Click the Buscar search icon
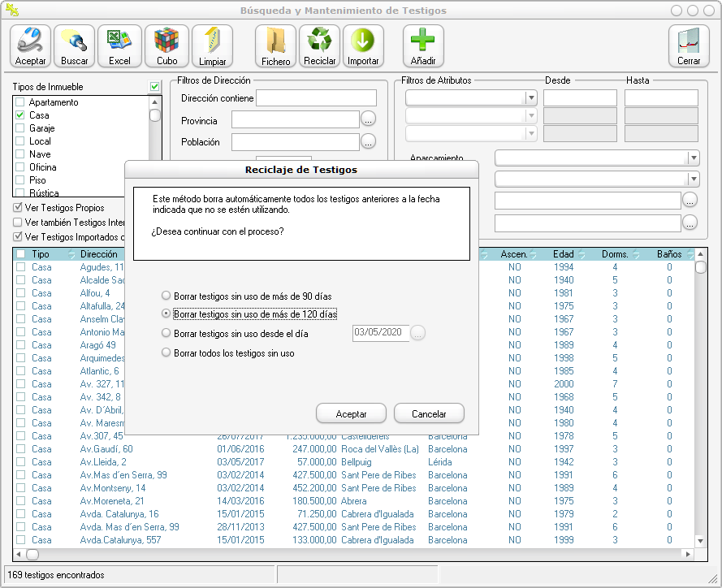 pyautogui.click(x=75, y=46)
